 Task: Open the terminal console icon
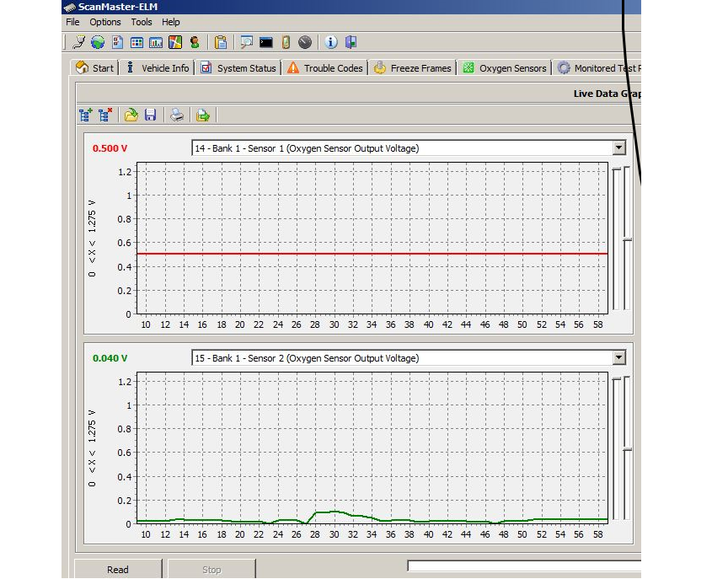[265, 42]
